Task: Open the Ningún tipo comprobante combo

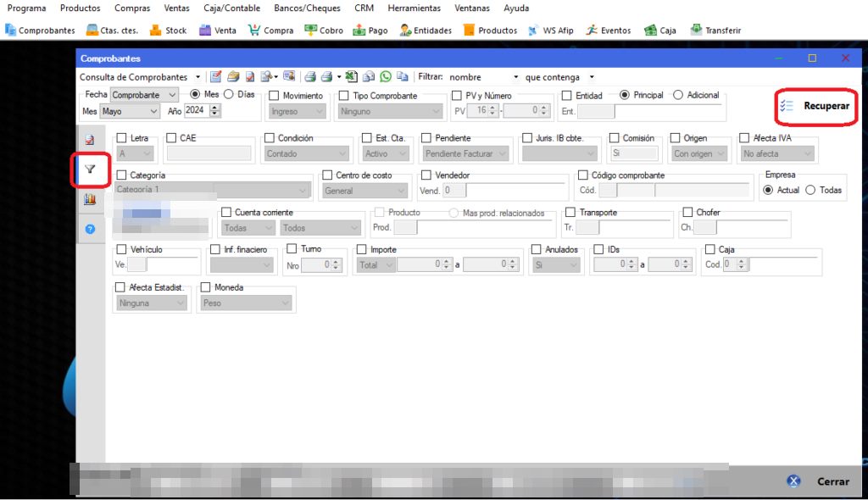Action: click(391, 111)
